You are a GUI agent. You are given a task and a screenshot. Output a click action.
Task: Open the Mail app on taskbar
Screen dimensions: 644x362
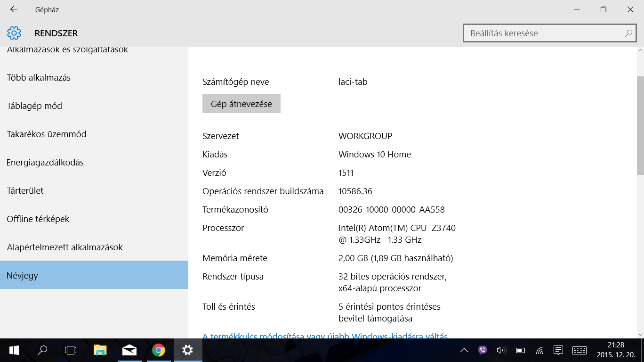129,350
